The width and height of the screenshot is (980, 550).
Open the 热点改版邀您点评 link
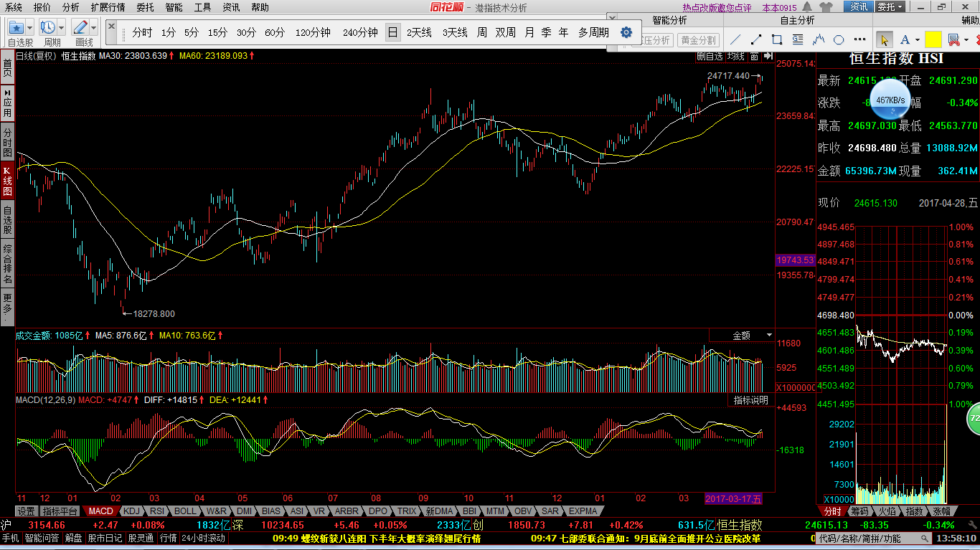click(717, 8)
